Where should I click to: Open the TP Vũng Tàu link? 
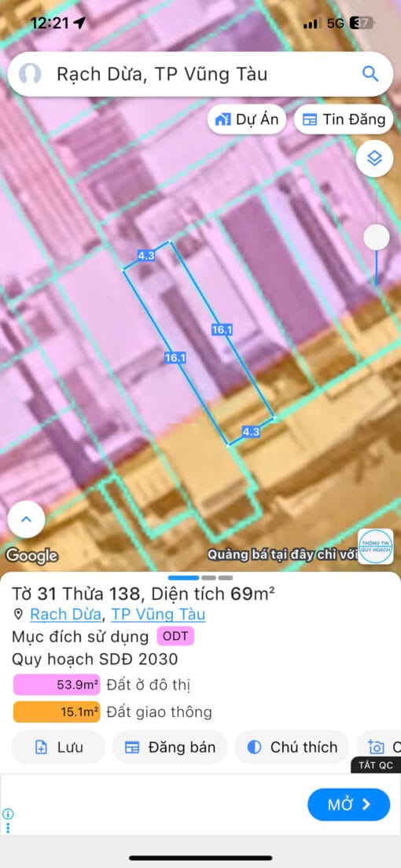point(158,615)
